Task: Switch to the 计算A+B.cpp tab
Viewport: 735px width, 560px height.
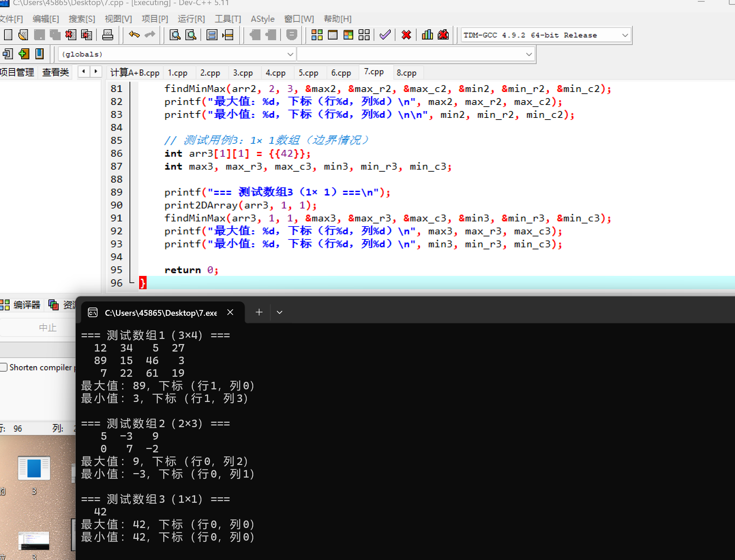Action: [135, 73]
